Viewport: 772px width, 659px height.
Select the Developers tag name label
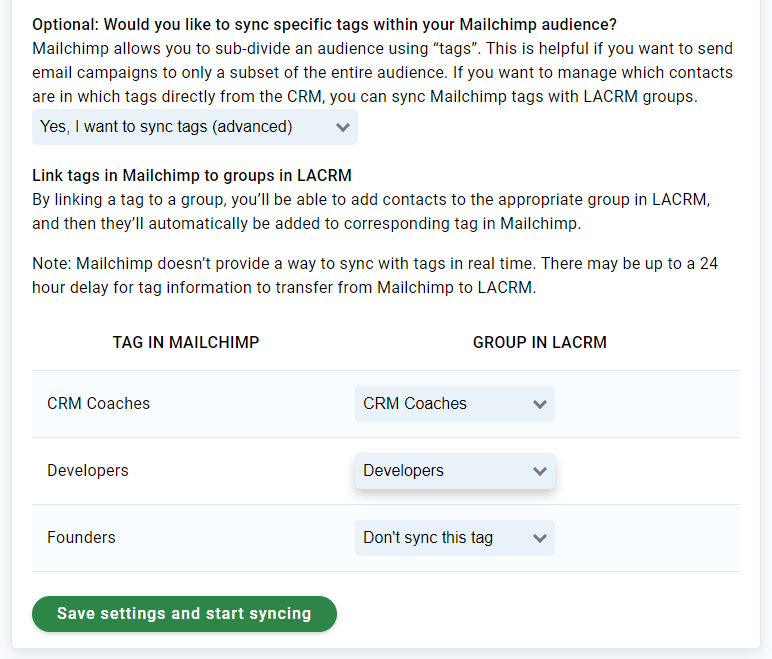[88, 471]
